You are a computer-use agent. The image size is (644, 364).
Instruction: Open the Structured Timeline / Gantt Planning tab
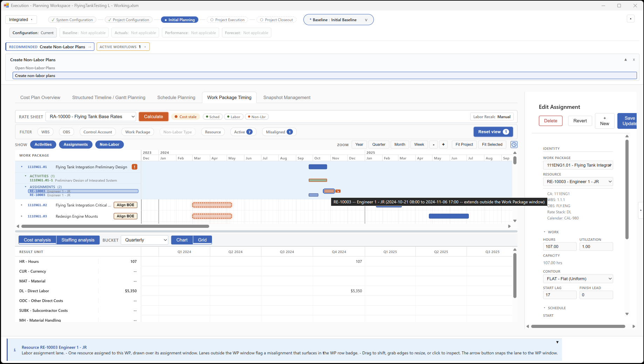(109, 98)
